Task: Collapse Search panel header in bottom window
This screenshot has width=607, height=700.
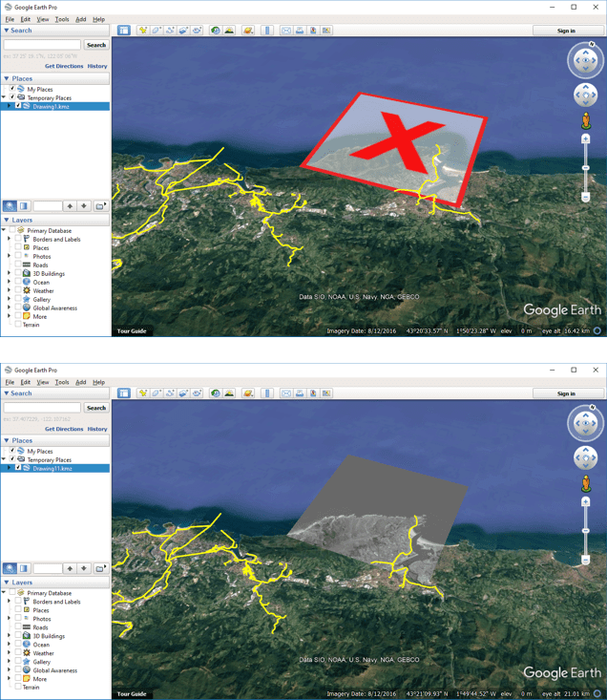Action: pyautogui.click(x=7, y=393)
